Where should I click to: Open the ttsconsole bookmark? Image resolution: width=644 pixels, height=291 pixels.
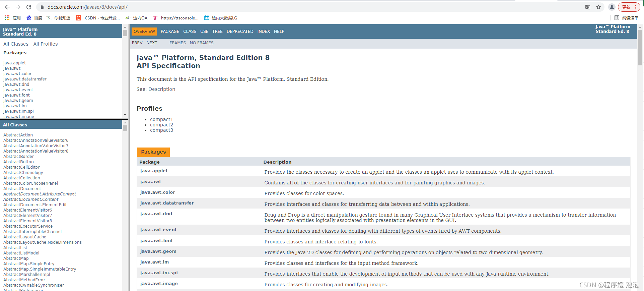(x=176, y=18)
